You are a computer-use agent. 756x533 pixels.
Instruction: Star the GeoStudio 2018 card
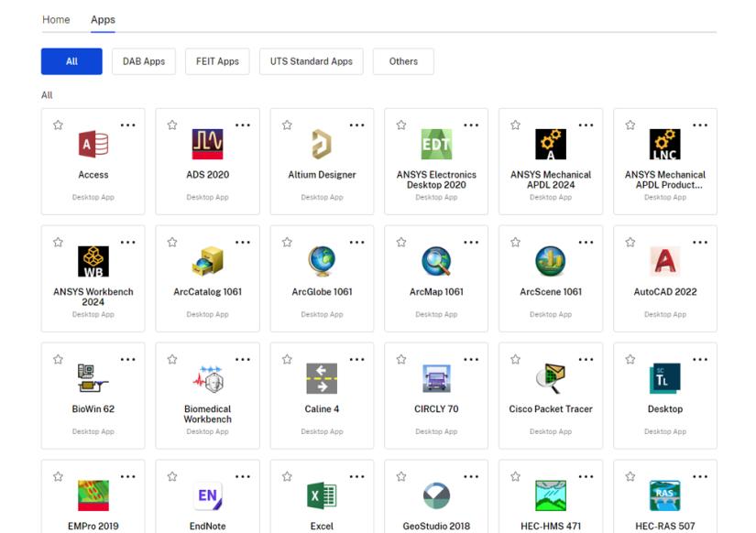tap(401, 476)
